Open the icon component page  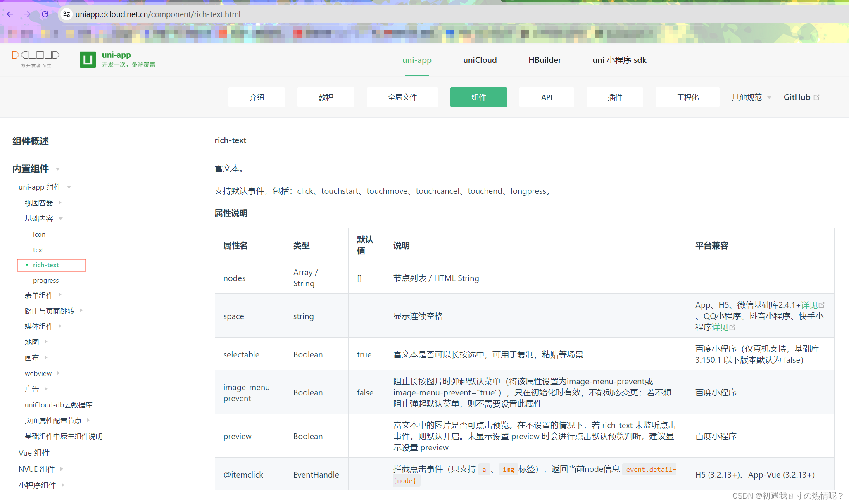tap(39, 234)
